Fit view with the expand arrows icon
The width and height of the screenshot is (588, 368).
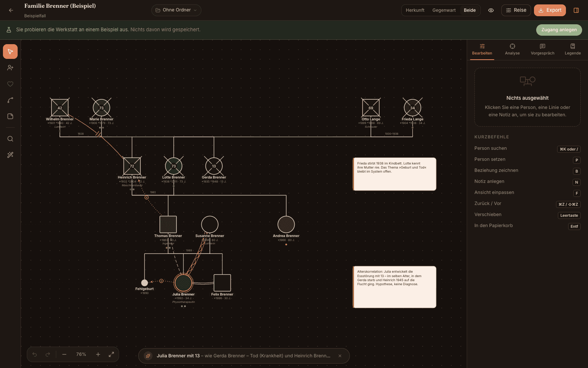tap(111, 354)
